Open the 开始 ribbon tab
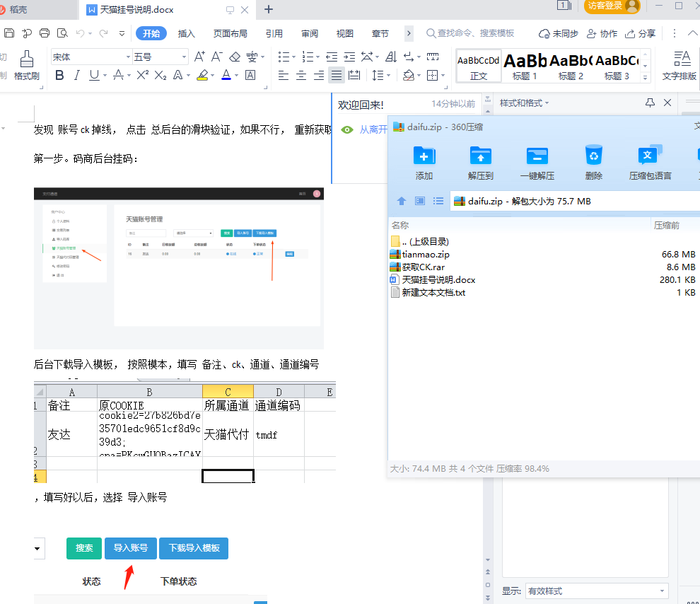This screenshot has height=604, width=700. tap(151, 33)
